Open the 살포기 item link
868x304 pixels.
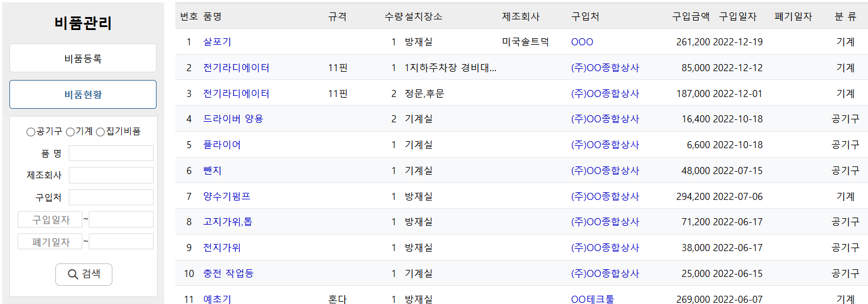point(217,42)
